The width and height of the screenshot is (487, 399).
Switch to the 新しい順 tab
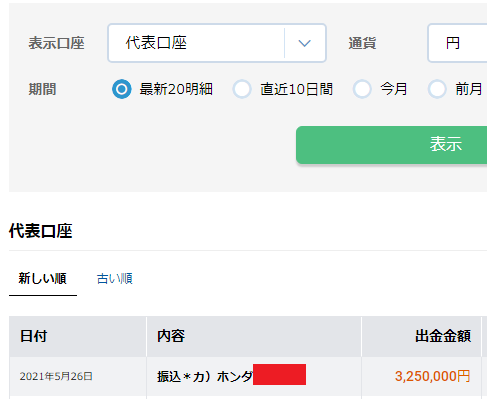point(43,279)
